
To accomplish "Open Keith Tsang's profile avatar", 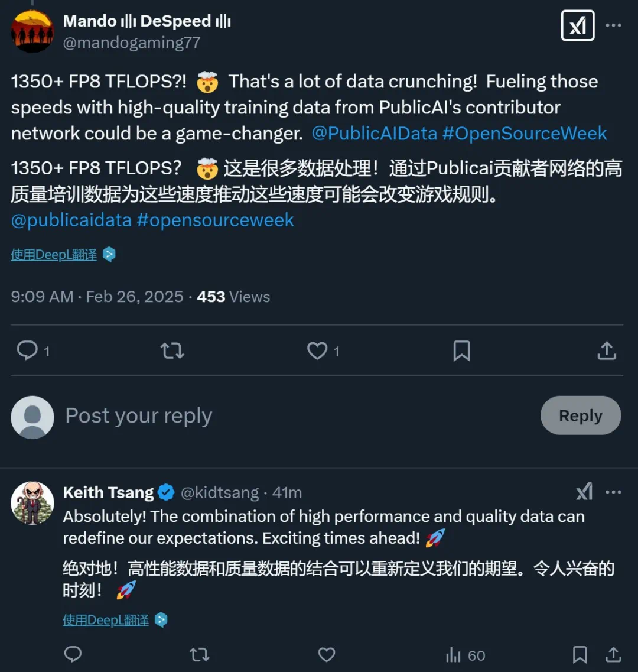I will (x=32, y=503).
